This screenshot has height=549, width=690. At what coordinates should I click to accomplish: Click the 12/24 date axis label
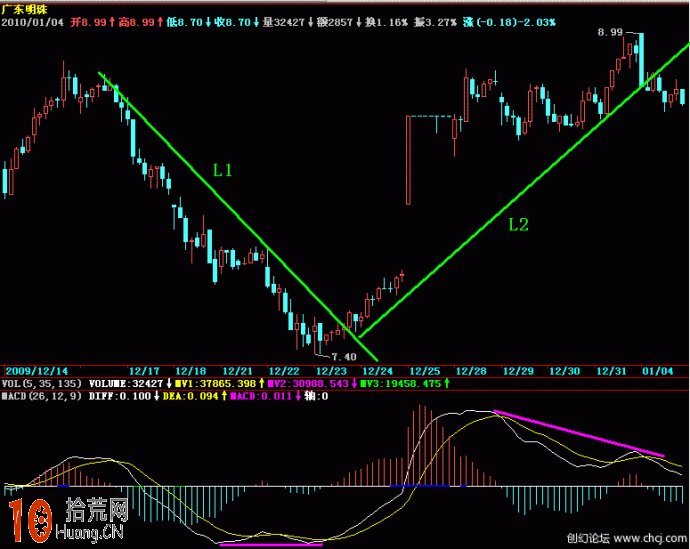point(378,371)
